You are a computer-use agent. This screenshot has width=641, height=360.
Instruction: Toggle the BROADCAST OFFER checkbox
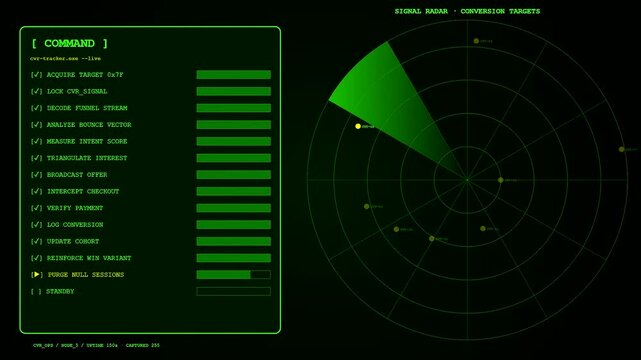(36, 175)
